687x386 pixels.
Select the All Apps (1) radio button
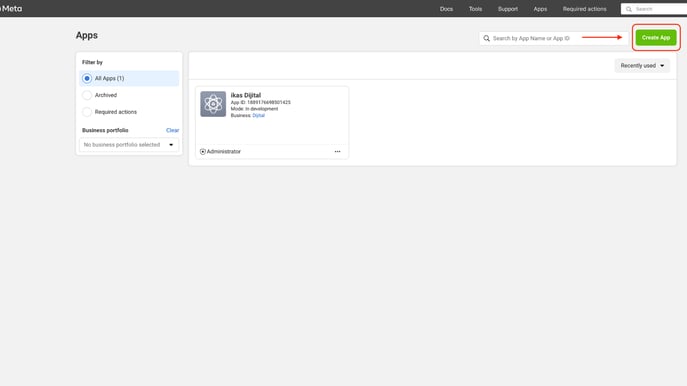(x=87, y=78)
